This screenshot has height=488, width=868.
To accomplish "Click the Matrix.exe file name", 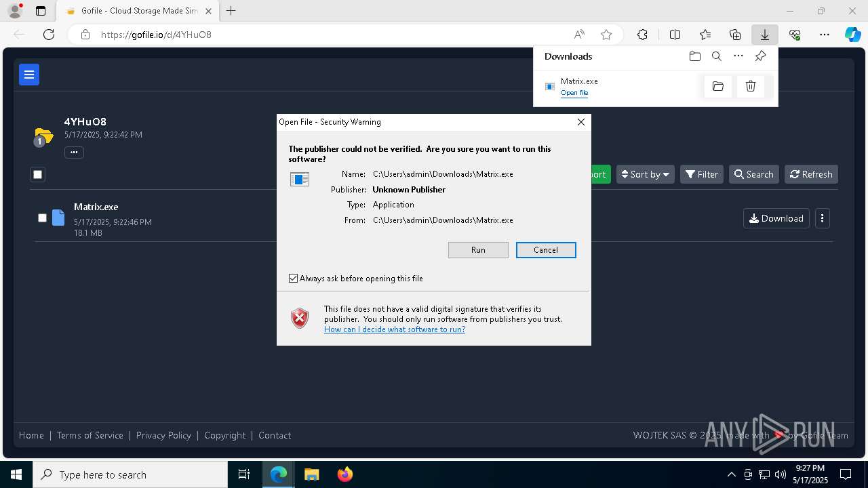I will 96,207.
